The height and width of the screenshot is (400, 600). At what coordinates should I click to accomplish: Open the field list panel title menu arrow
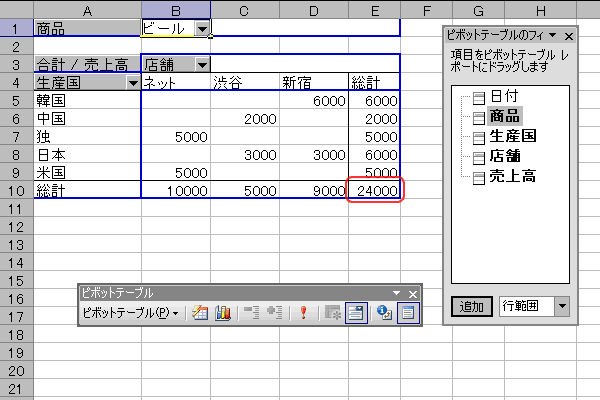click(553, 35)
